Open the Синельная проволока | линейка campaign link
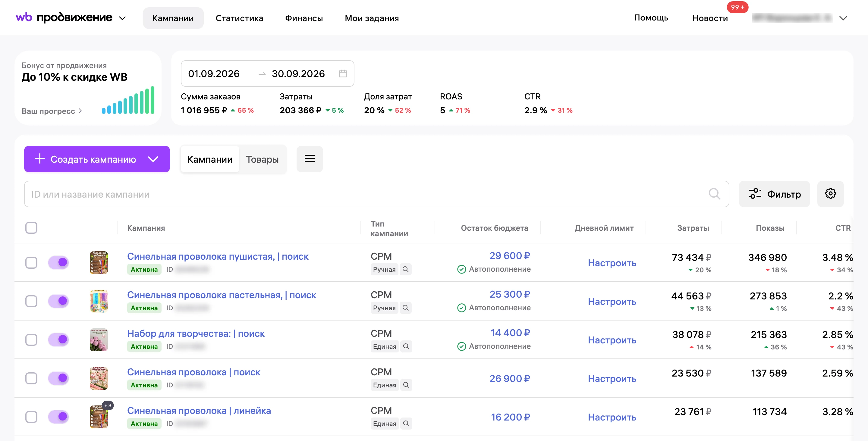This screenshot has width=868, height=441. 199,410
